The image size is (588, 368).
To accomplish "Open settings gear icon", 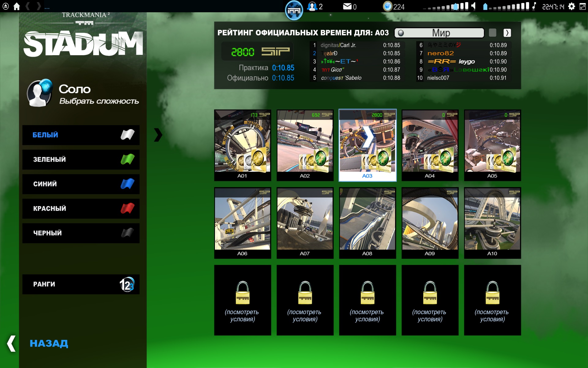I will coord(571,6).
